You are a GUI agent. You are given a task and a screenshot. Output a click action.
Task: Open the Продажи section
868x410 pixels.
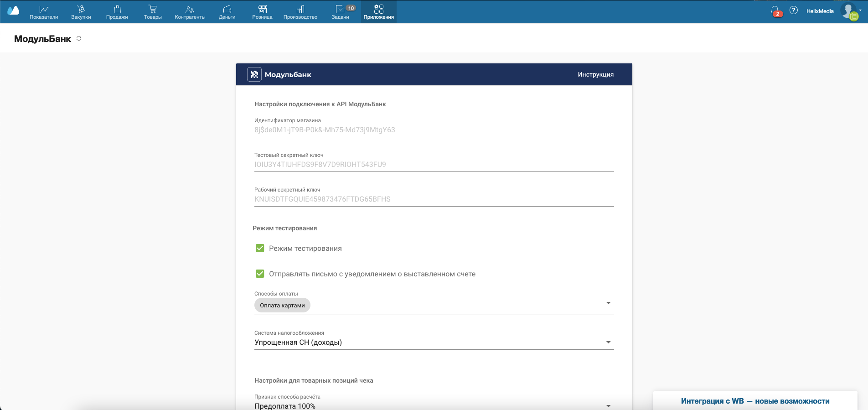point(117,12)
